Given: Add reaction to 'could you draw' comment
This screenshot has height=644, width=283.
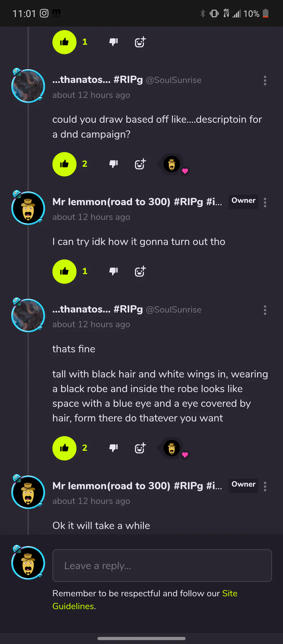Looking at the screenshot, I should [x=140, y=164].
